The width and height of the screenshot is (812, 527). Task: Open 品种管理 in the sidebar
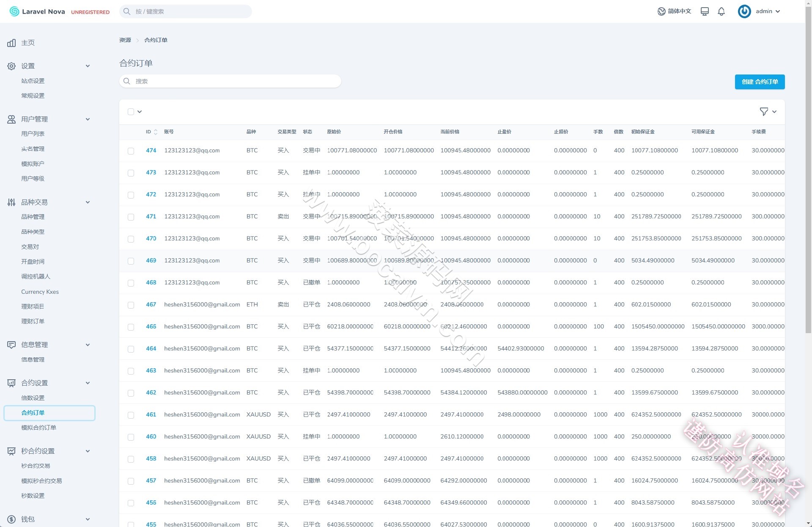point(33,217)
